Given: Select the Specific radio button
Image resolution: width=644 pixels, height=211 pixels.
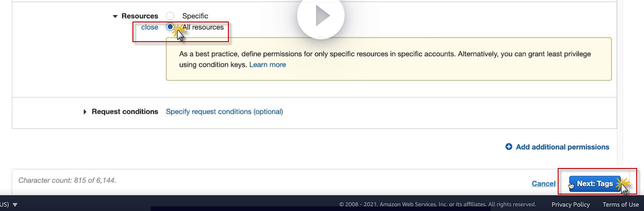Looking at the screenshot, I should (170, 16).
